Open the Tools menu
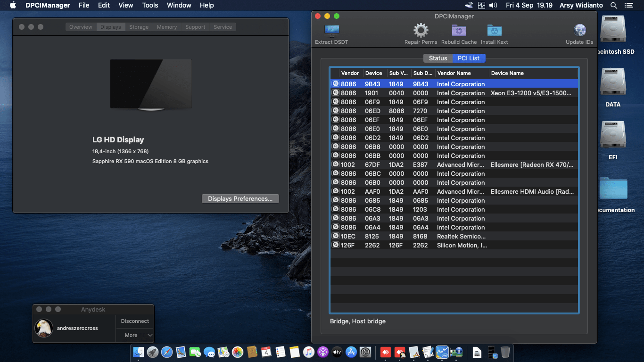 click(150, 5)
